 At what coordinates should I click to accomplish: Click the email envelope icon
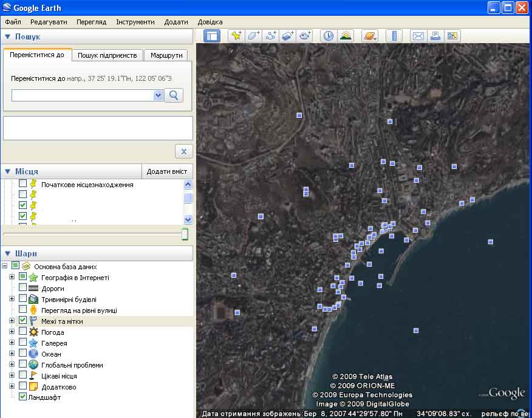click(x=418, y=36)
